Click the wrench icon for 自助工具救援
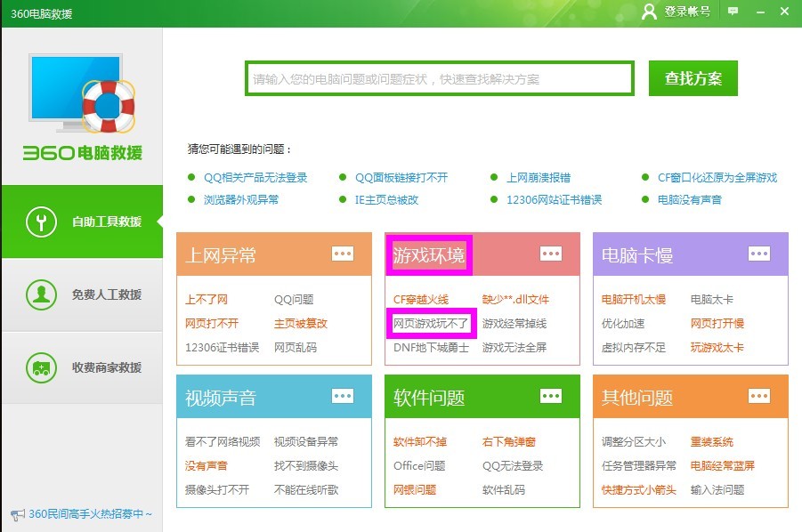This screenshot has width=802, height=532. pyautogui.click(x=42, y=222)
